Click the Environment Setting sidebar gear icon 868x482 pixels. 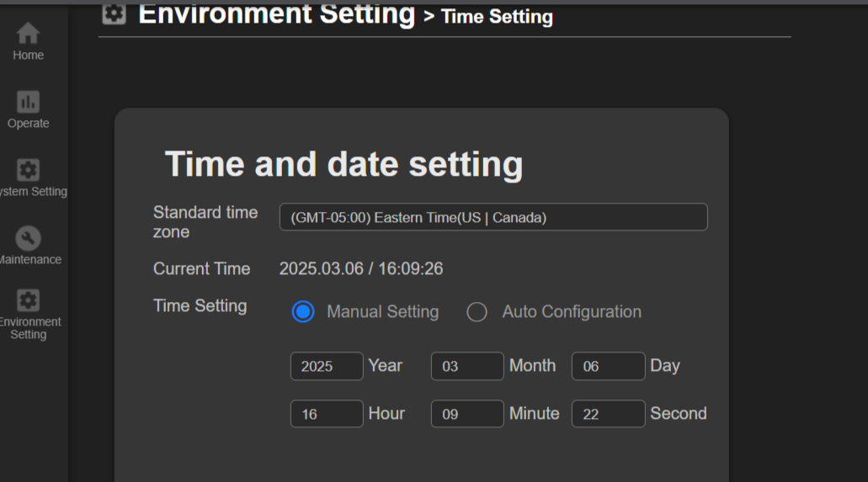click(x=28, y=300)
